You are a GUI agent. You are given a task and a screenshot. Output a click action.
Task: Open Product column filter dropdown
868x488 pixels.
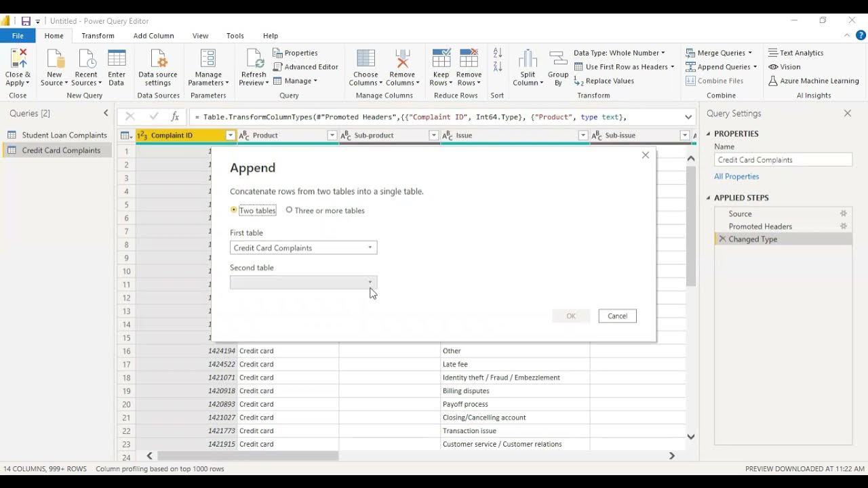pos(332,136)
